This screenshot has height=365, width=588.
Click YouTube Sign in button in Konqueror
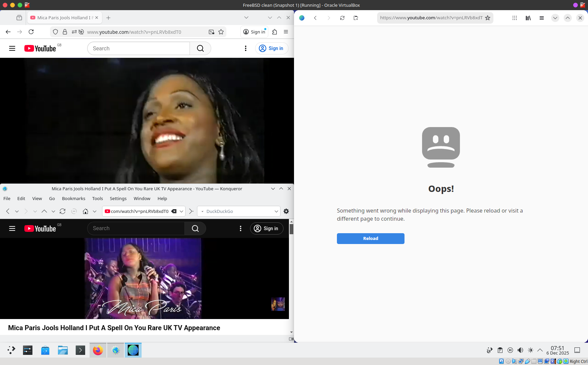click(266, 228)
